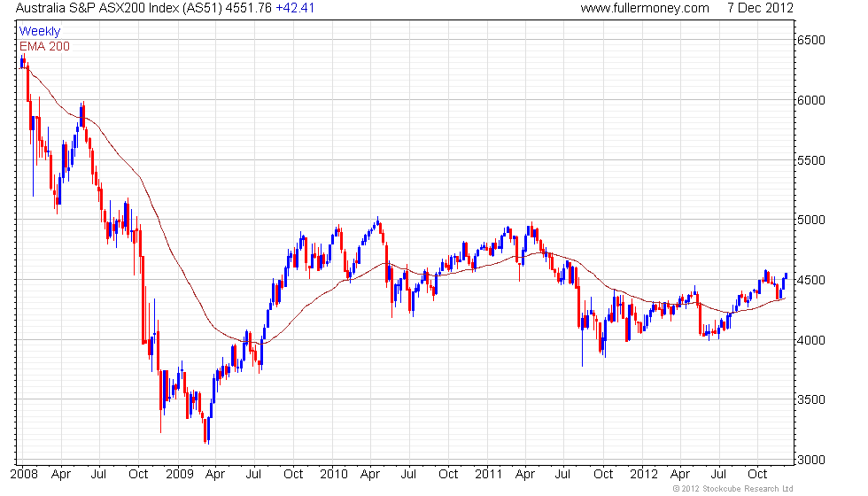868x496 pixels.
Task: Click the 'EMA 200' legend label
Action: click(44, 46)
